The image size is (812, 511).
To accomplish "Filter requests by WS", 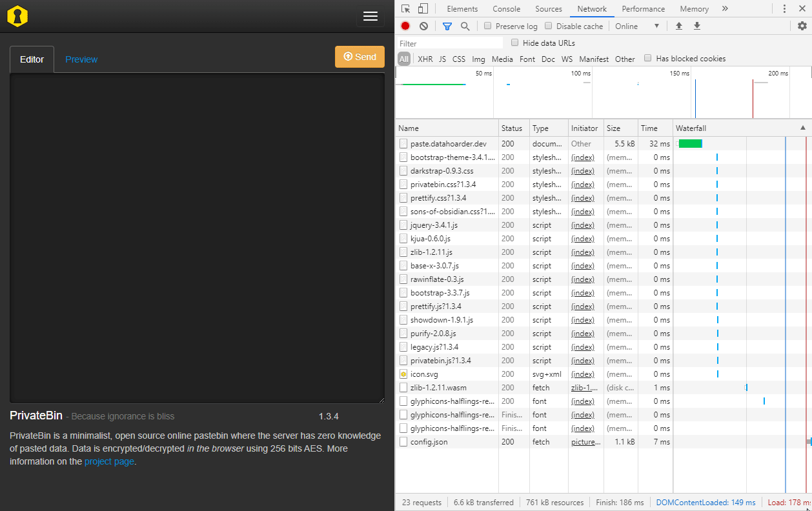I will [567, 59].
